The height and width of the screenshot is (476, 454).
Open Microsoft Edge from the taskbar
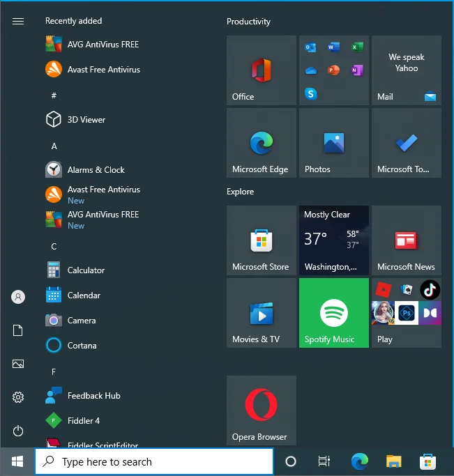point(360,461)
